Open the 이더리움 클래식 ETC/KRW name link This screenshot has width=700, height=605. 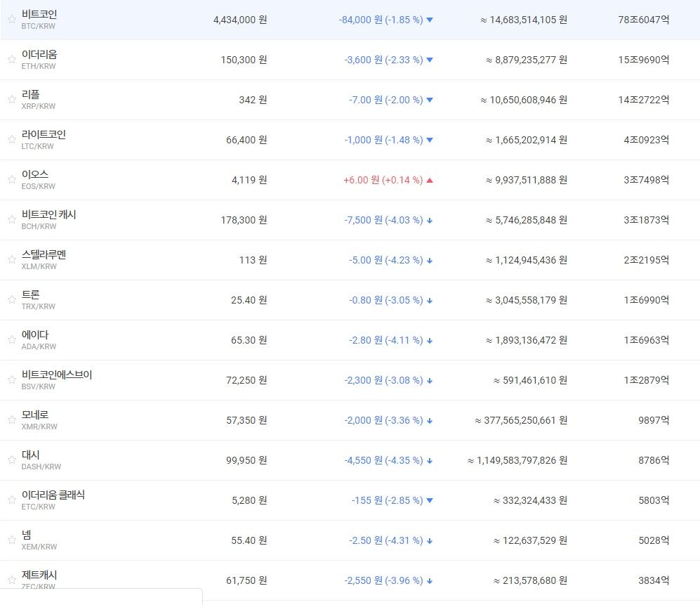[53, 495]
